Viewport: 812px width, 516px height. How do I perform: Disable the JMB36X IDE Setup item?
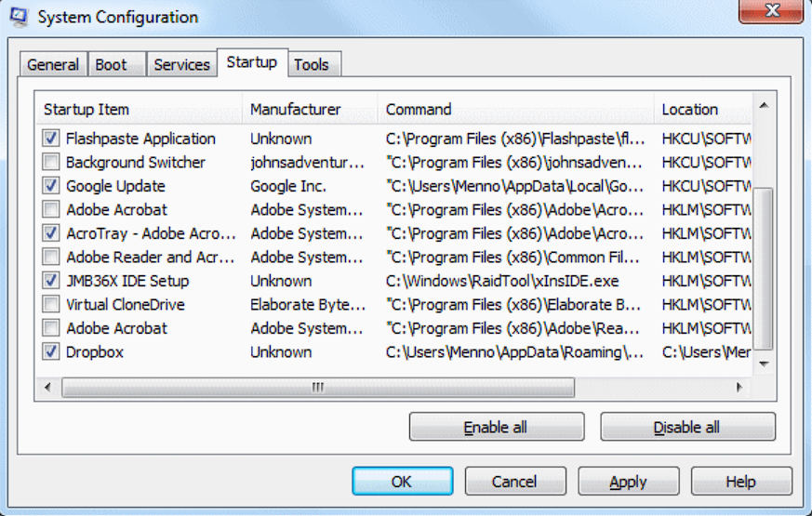pos(51,281)
